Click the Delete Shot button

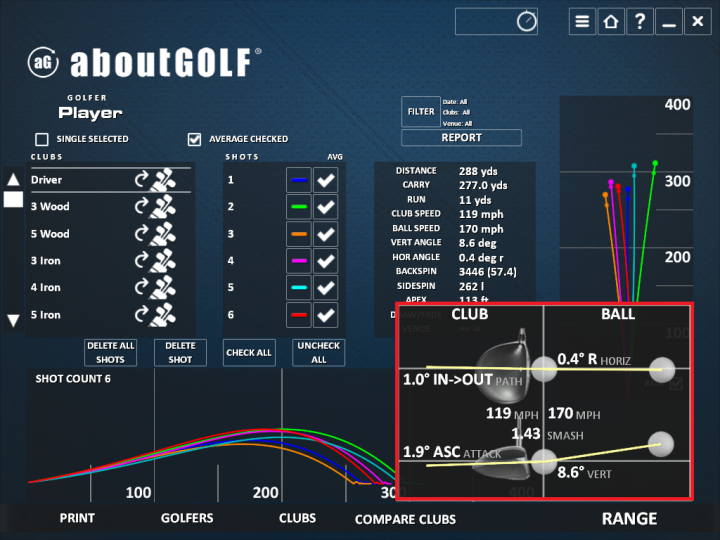180,353
